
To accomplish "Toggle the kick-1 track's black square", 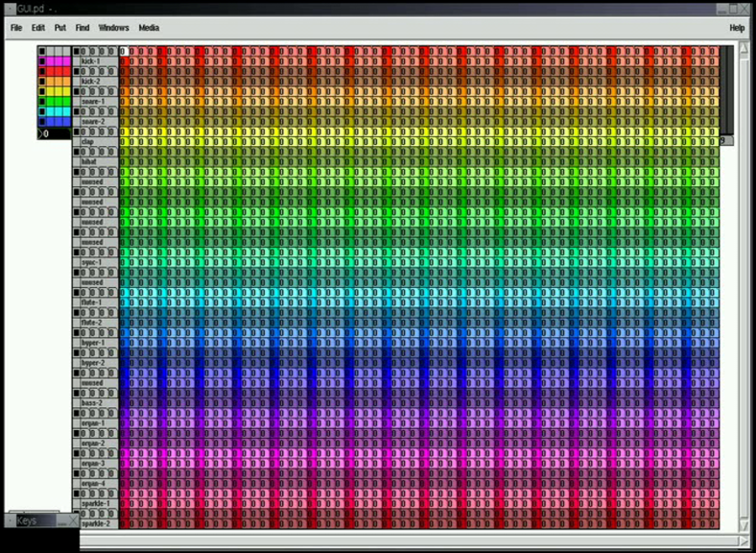I will [76, 51].
